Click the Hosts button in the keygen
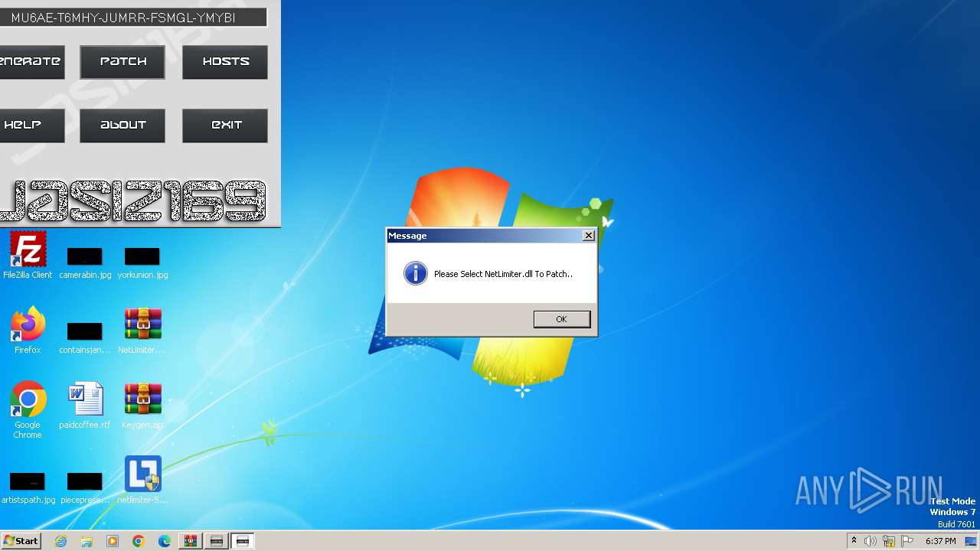This screenshot has height=551, width=980. coord(225,61)
